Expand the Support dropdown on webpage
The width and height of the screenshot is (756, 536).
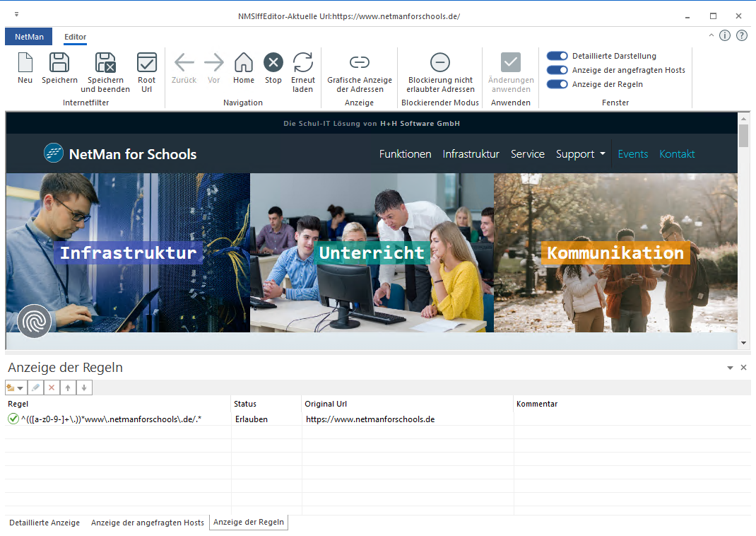pos(580,154)
